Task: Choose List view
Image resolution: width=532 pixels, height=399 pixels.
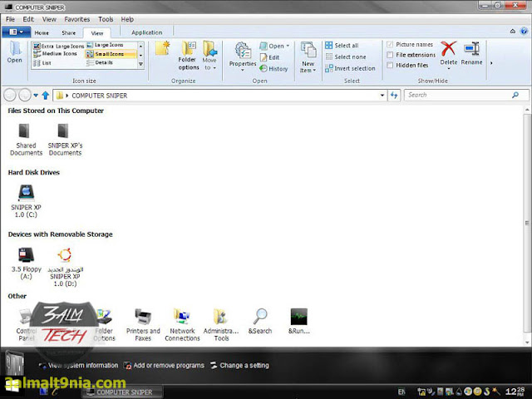Action: [42, 63]
